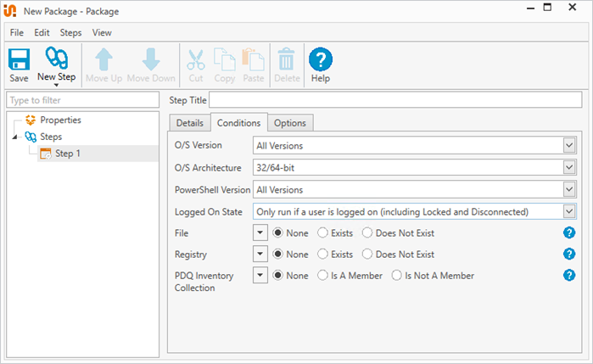Switch to the Options tab
This screenshot has height=364, width=593.
point(290,123)
